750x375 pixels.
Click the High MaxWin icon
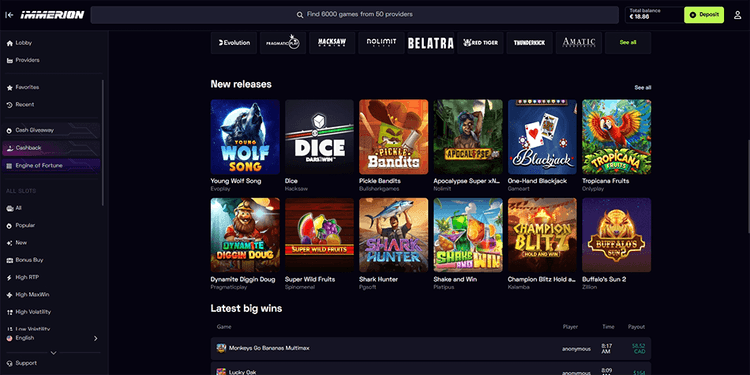click(x=10, y=295)
